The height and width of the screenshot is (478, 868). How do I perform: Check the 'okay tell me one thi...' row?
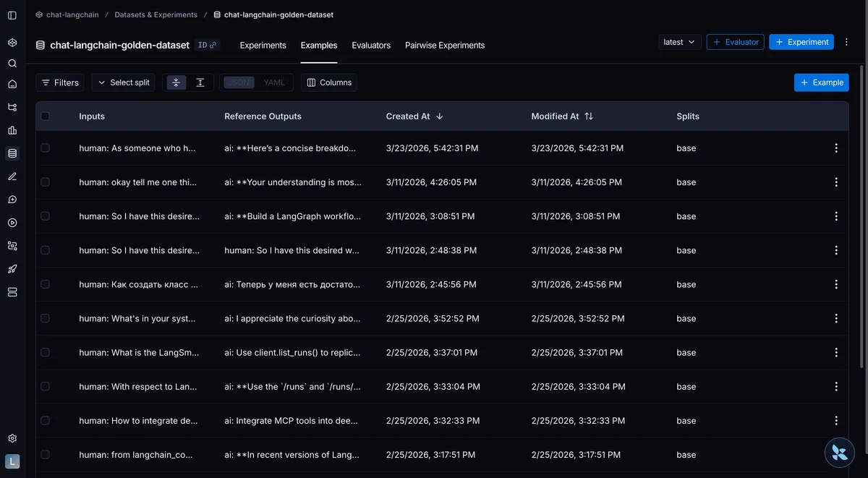pos(46,182)
